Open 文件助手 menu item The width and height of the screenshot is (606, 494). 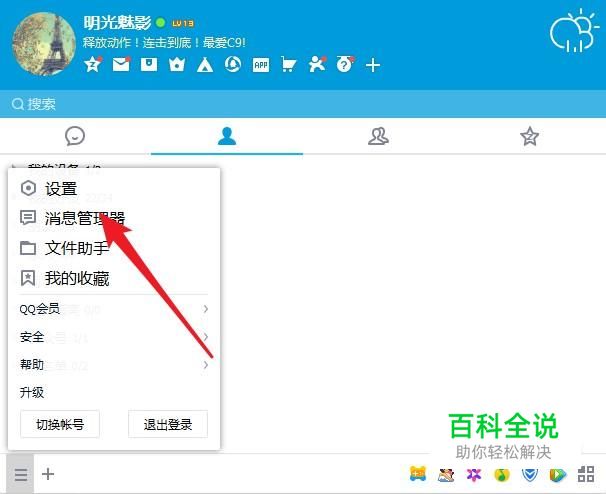[114, 248]
